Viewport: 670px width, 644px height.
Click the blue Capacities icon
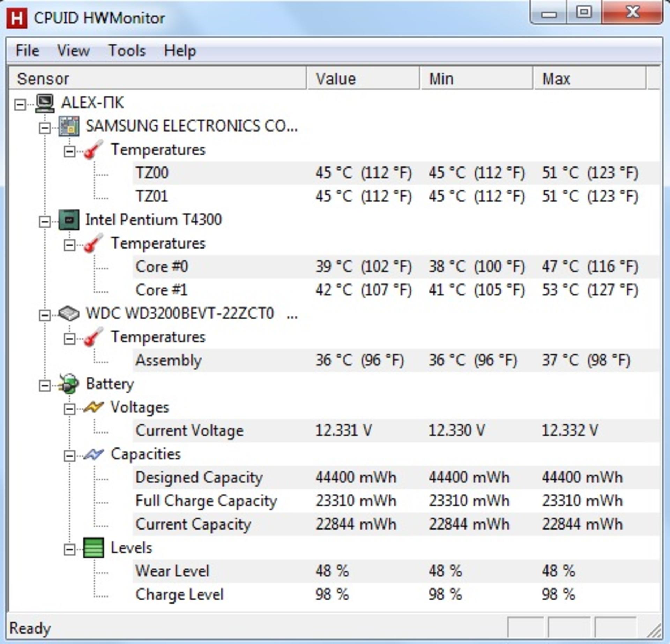[94, 454]
